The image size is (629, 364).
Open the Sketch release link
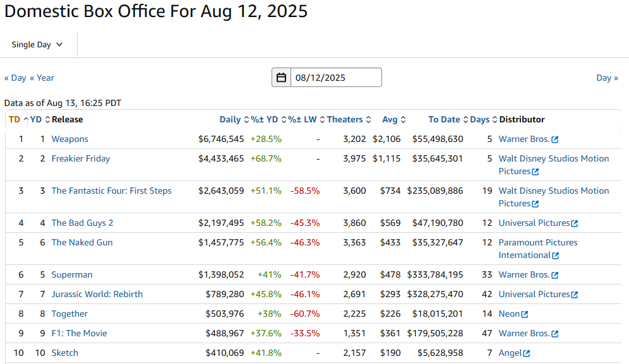pos(65,353)
